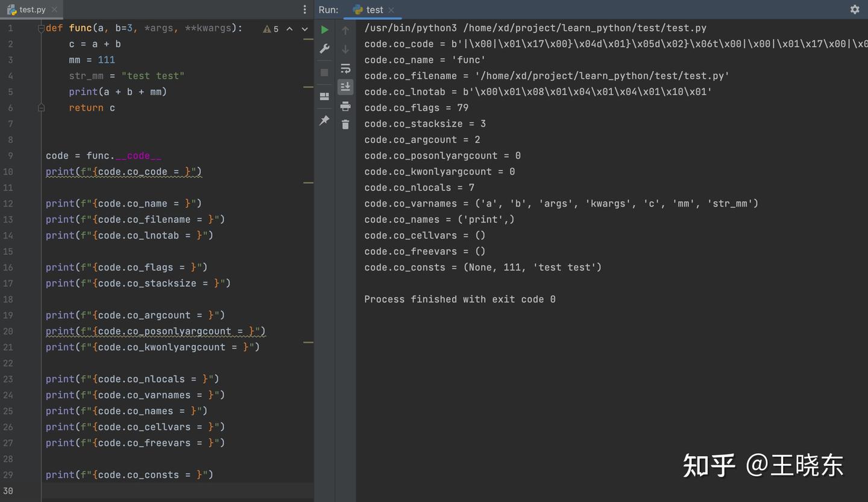Click the restore layout icon in run toolbar

(x=324, y=96)
